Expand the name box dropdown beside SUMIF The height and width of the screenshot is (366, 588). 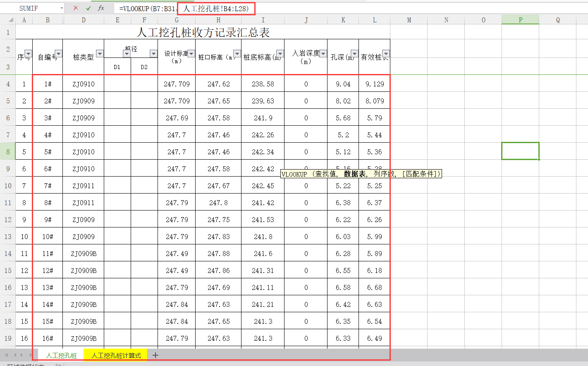pos(62,8)
